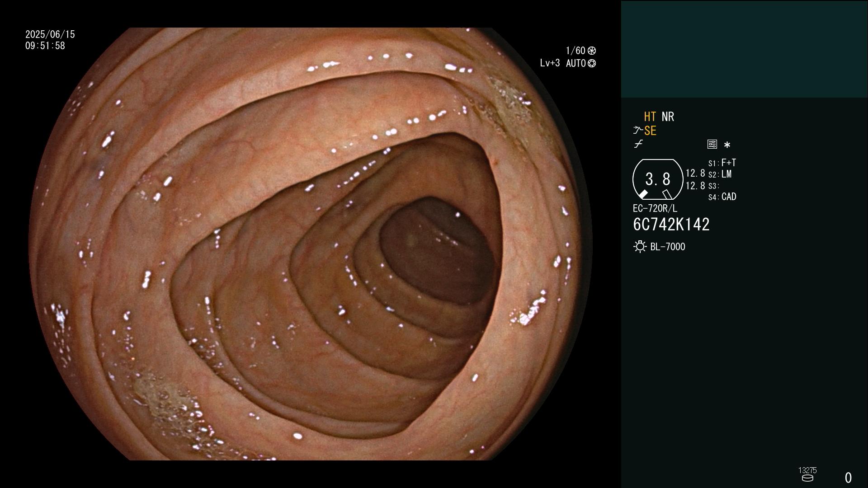Viewport: 868px width, 488px height.
Task: Click the lower 12.8 value beside S3
Action: coord(695,186)
